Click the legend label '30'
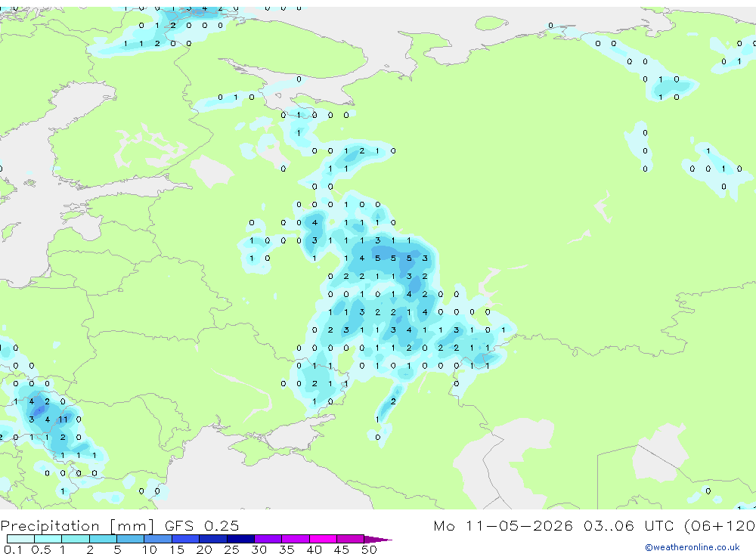 click(x=259, y=549)
